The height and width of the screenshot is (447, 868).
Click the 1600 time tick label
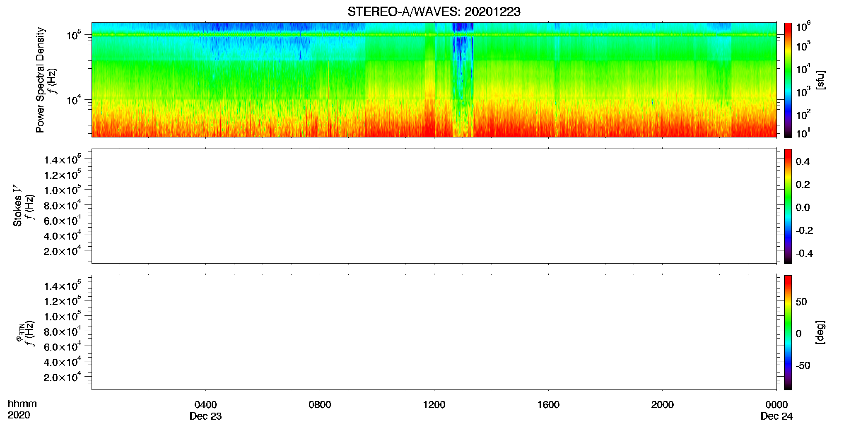548,405
